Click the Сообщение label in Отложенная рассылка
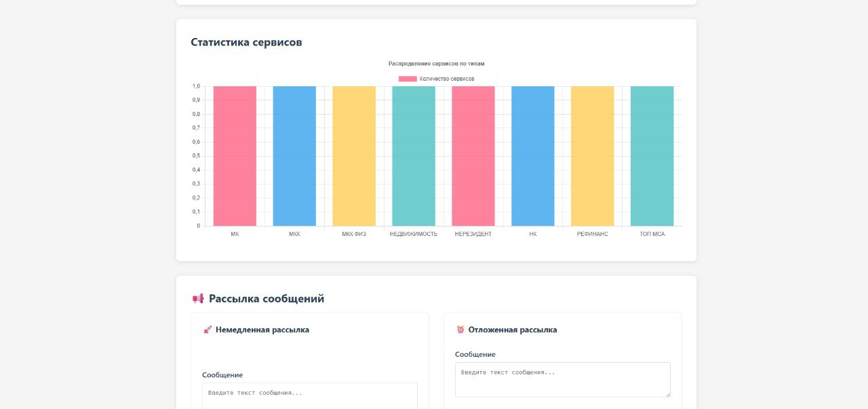This screenshot has height=409, width=868. [475, 354]
